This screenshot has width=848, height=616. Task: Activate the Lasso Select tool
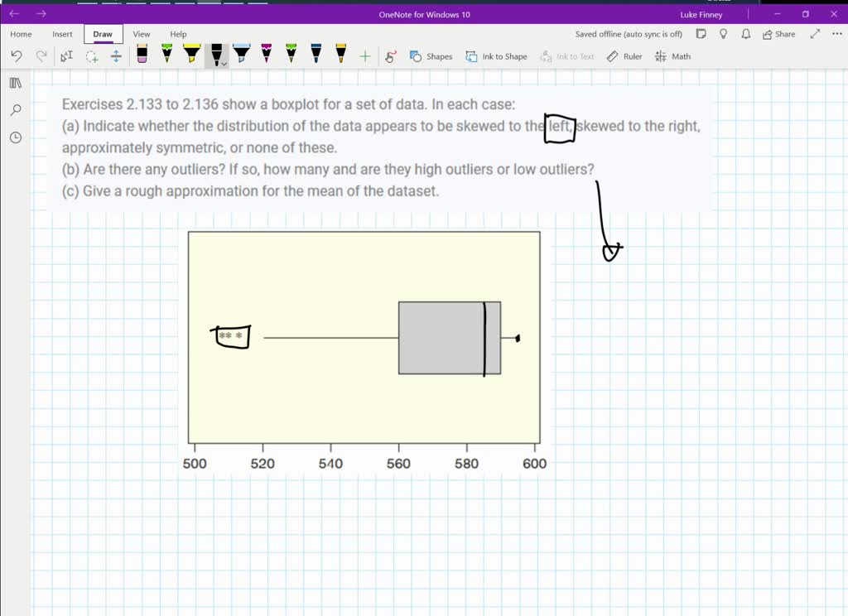67,56
